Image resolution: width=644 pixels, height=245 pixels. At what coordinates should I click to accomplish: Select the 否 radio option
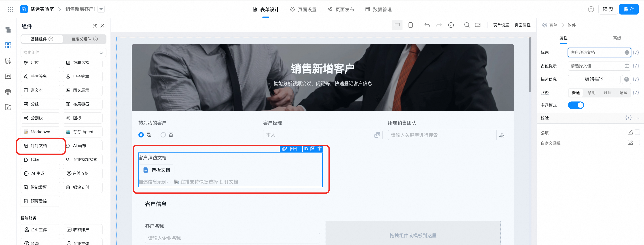pos(163,135)
